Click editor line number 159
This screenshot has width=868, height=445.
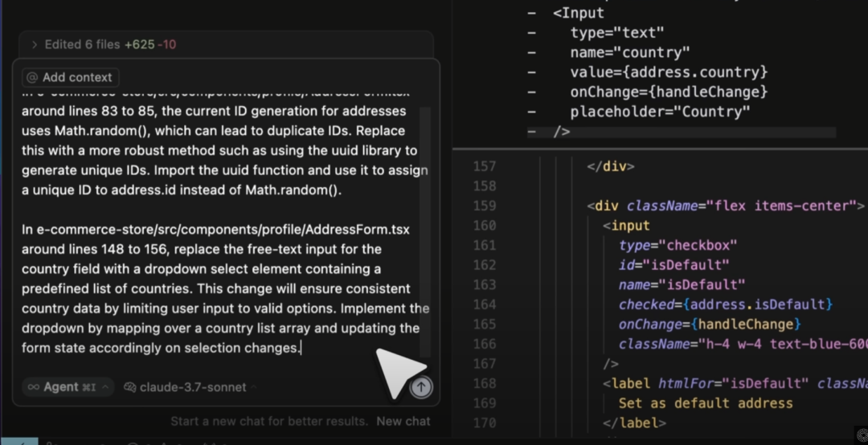(485, 206)
